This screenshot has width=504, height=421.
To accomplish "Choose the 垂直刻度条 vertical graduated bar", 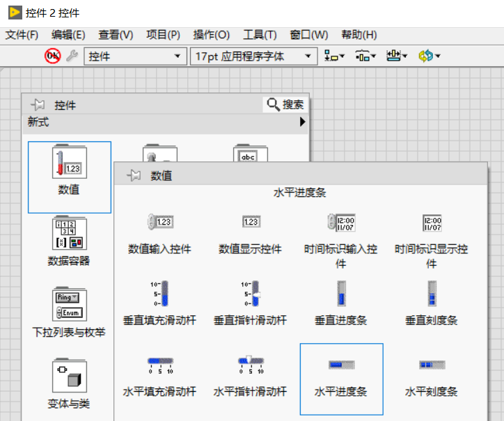I will [x=432, y=303].
